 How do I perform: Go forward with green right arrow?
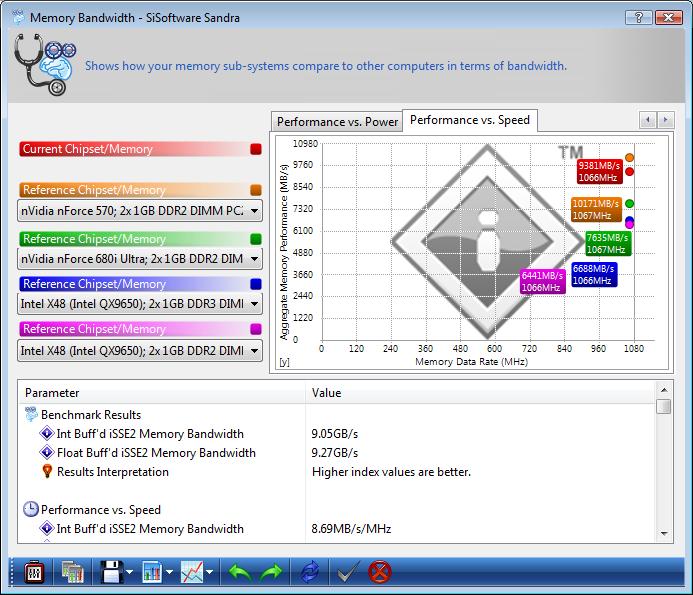pos(271,573)
